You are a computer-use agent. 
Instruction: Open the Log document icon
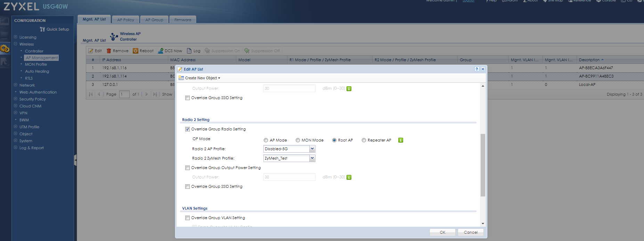[x=189, y=51]
